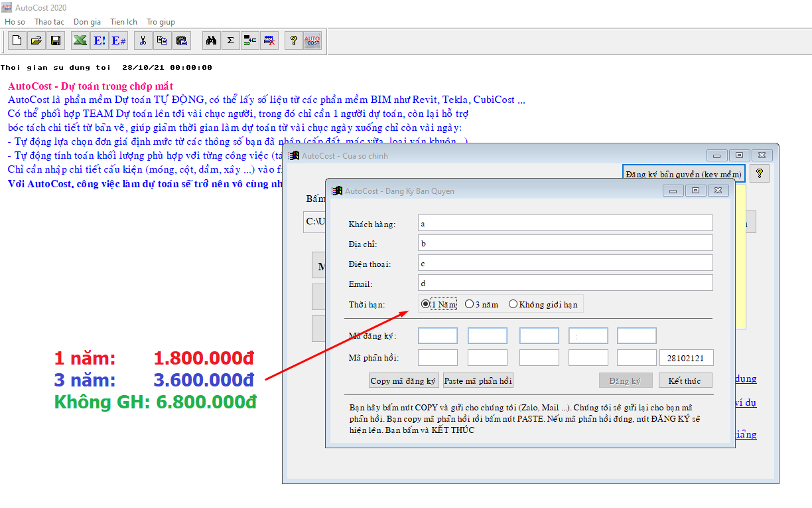
Task: Choose 'Không giới hạn' radio option
Action: coord(513,305)
